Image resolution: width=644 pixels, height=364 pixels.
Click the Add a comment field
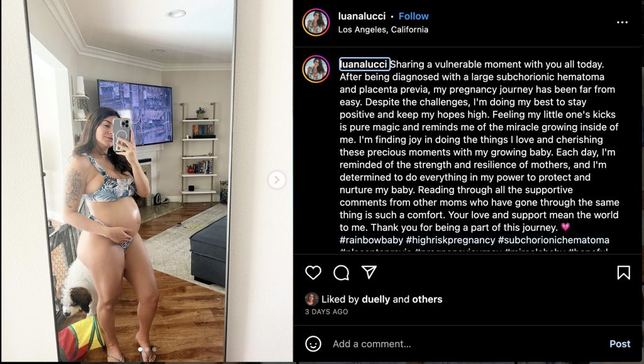click(468, 344)
